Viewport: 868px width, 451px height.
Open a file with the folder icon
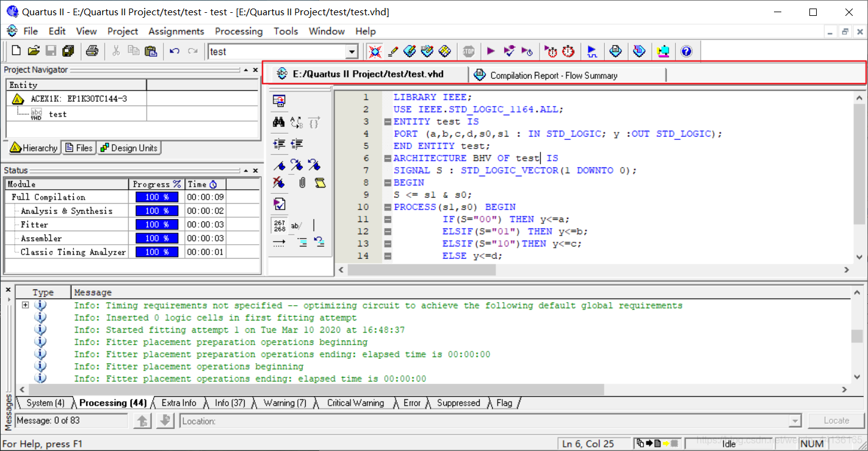34,51
